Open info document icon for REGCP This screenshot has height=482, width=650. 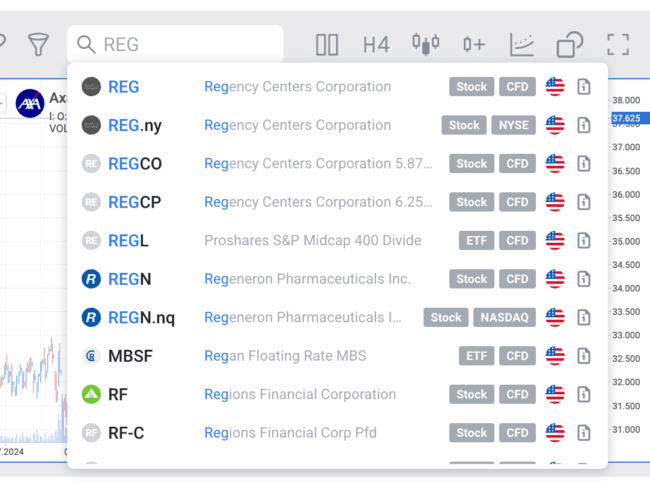point(584,202)
